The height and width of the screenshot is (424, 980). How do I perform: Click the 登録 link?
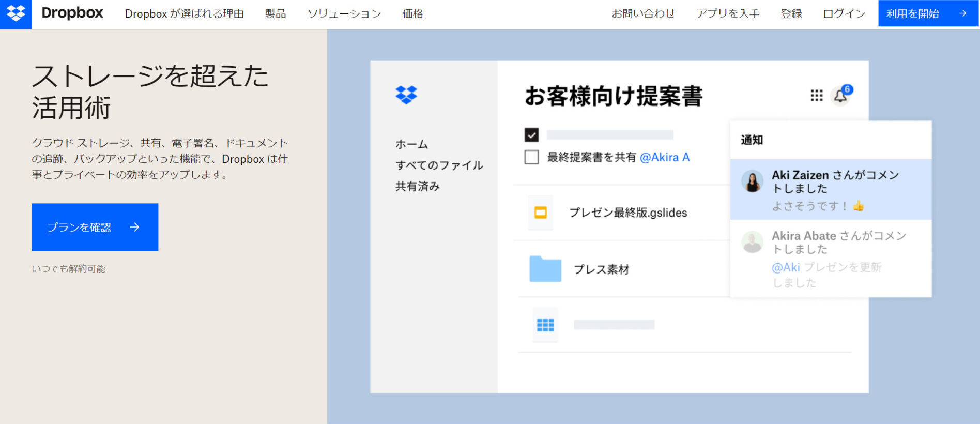[791, 14]
